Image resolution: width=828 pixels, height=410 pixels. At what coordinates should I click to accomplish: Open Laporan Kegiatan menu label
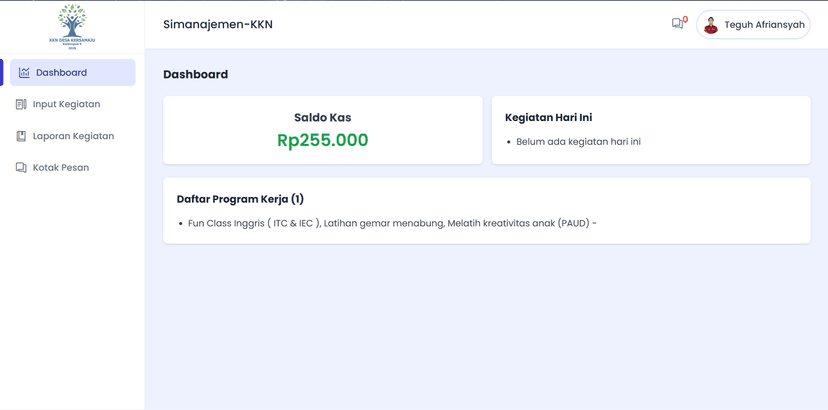click(x=73, y=136)
